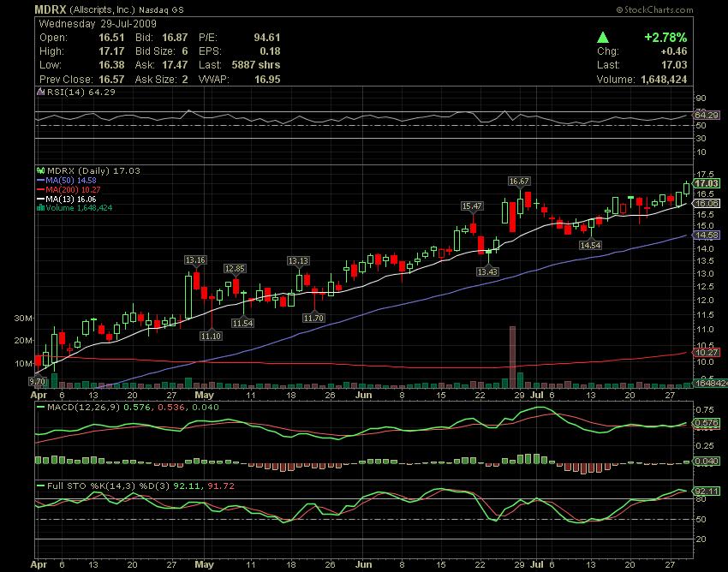728x572 pixels.
Task: Click the 11.54 low price label
Action: point(243,323)
